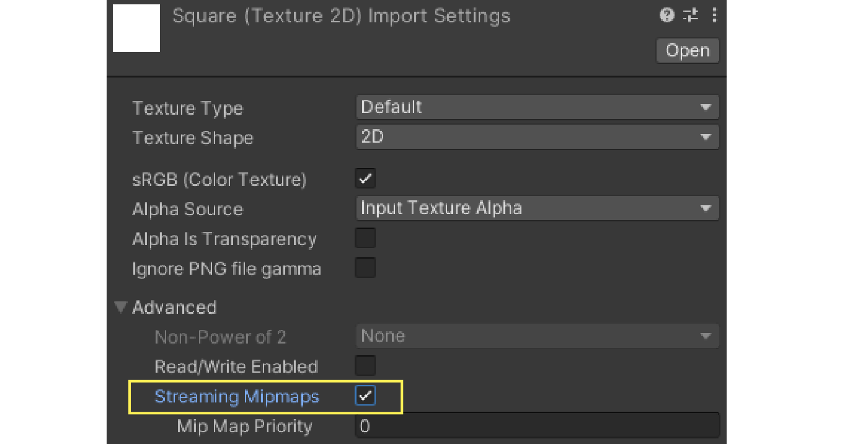Viewport: 868px width, 444px height.
Task: Enable Alpha Is Transparency
Action: (365, 238)
